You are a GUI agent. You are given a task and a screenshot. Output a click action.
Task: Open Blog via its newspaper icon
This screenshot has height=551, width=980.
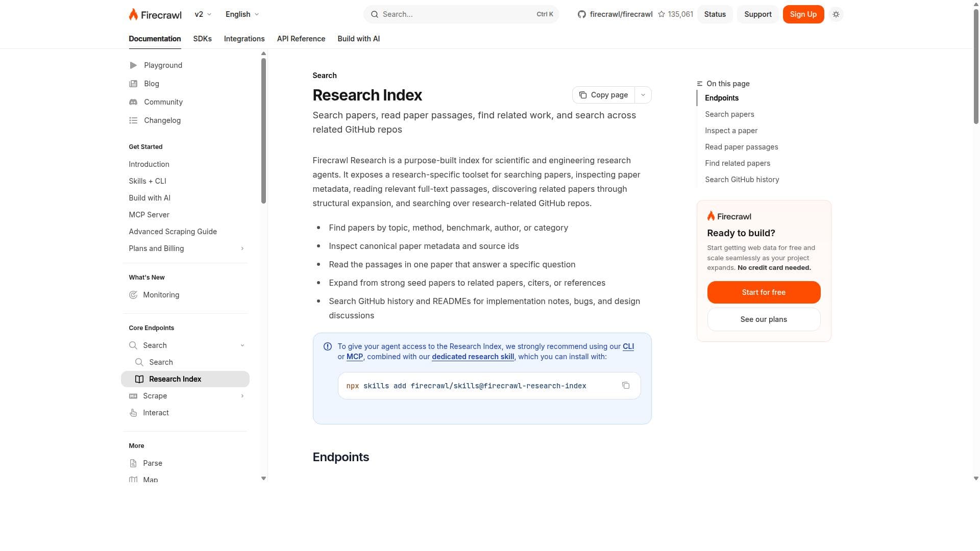pyautogui.click(x=133, y=84)
